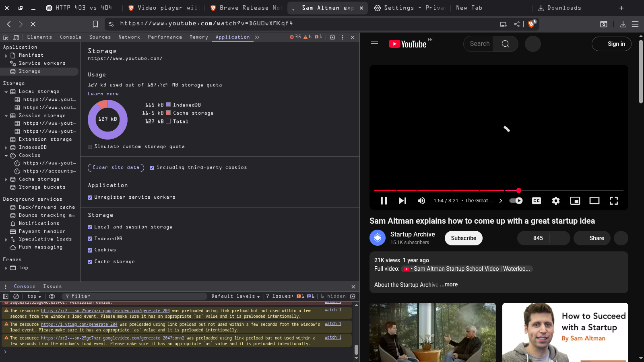Click the YouTube guide hamburger menu

[374, 44]
